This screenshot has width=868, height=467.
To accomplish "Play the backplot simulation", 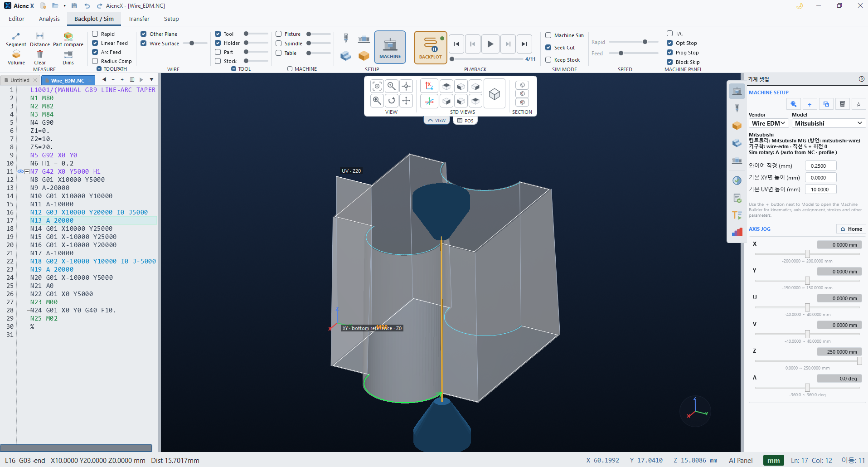I will [490, 44].
